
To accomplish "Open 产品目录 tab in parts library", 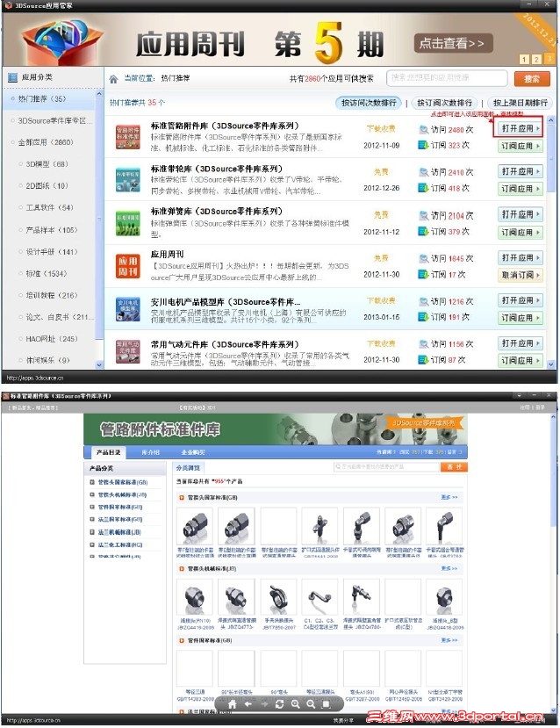I will tap(108, 452).
